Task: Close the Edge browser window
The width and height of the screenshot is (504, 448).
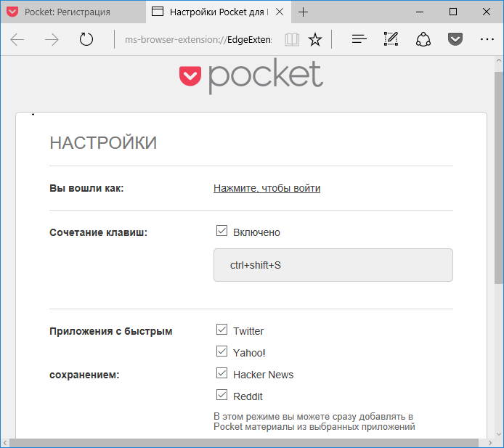Action: click(487, 12)
